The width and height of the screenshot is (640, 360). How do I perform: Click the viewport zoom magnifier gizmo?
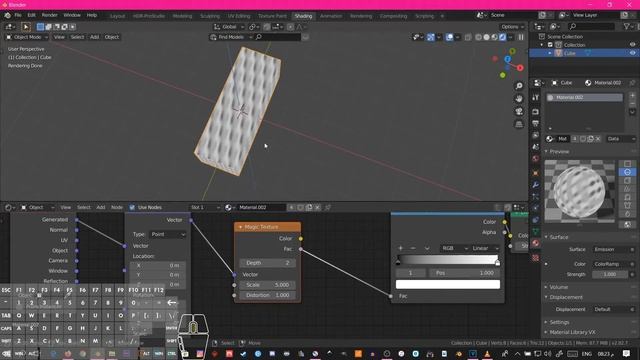519,86
